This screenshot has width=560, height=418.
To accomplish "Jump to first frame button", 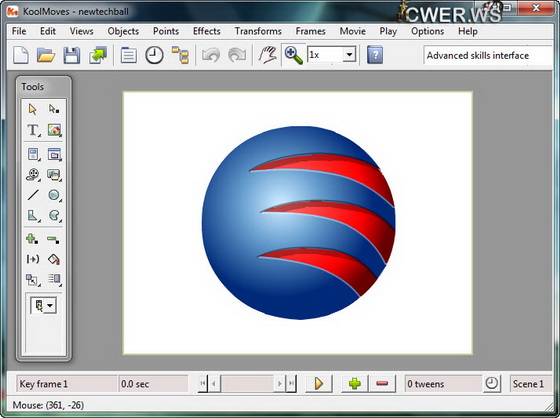I will tap(202, 384).
